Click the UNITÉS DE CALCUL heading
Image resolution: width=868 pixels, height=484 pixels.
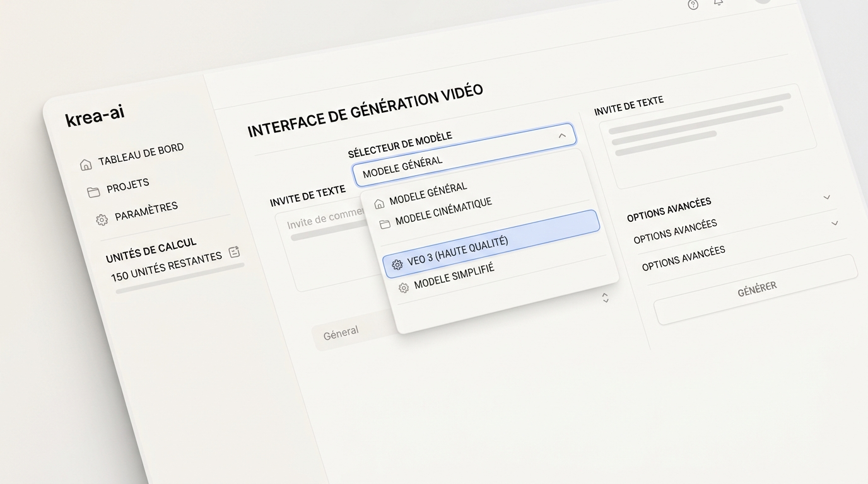coord(151,250)
